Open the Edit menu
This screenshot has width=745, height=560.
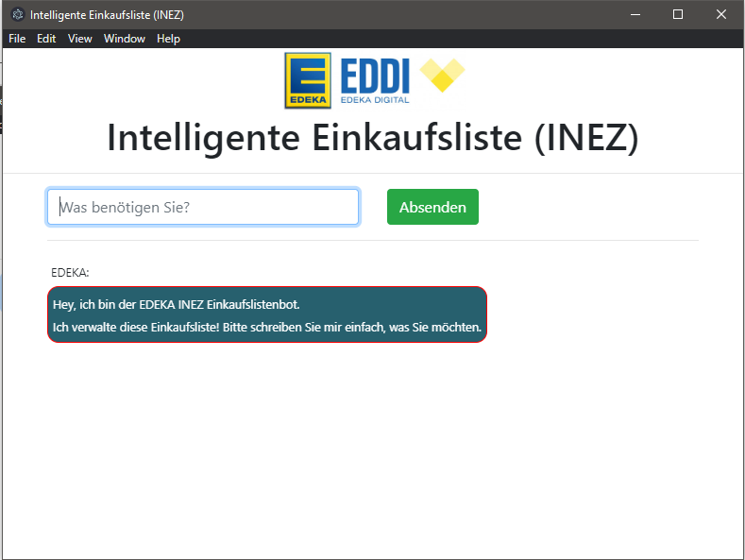[46, 39]
